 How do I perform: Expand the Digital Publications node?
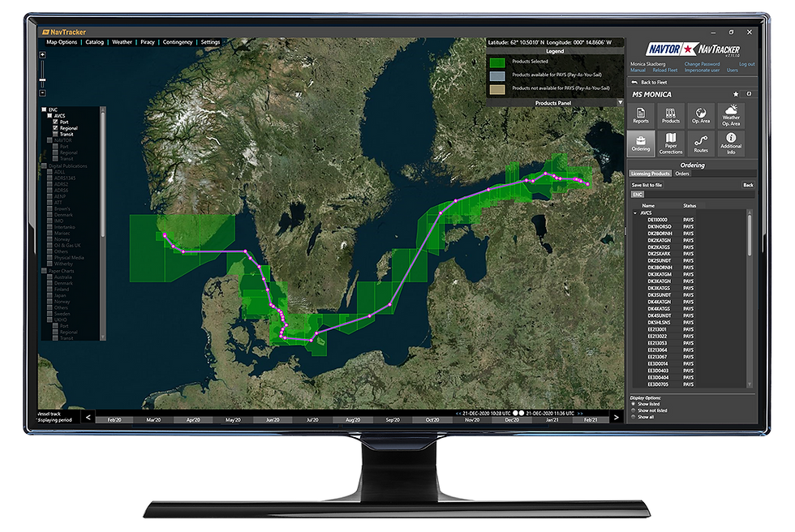[44, 165]
